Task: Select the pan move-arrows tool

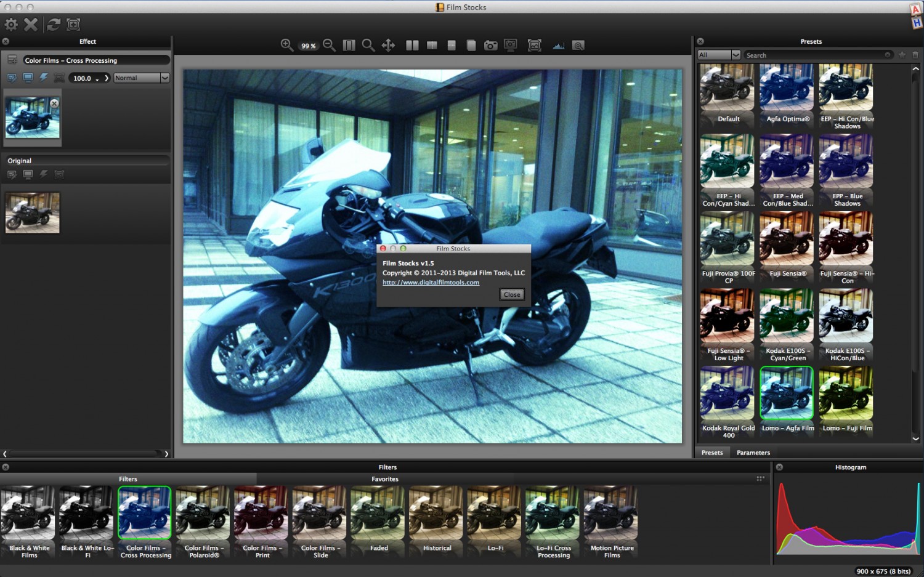Action: (388, 46)
